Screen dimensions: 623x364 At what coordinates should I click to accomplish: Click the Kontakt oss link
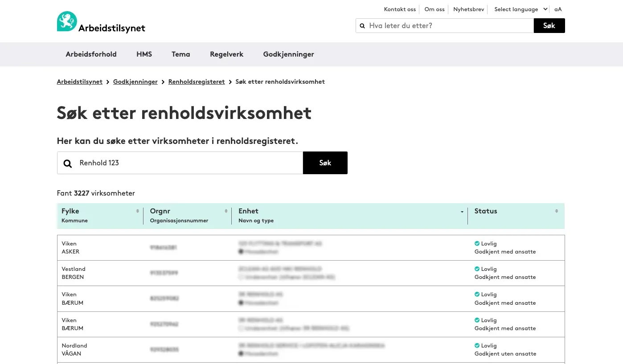(400, 9)
